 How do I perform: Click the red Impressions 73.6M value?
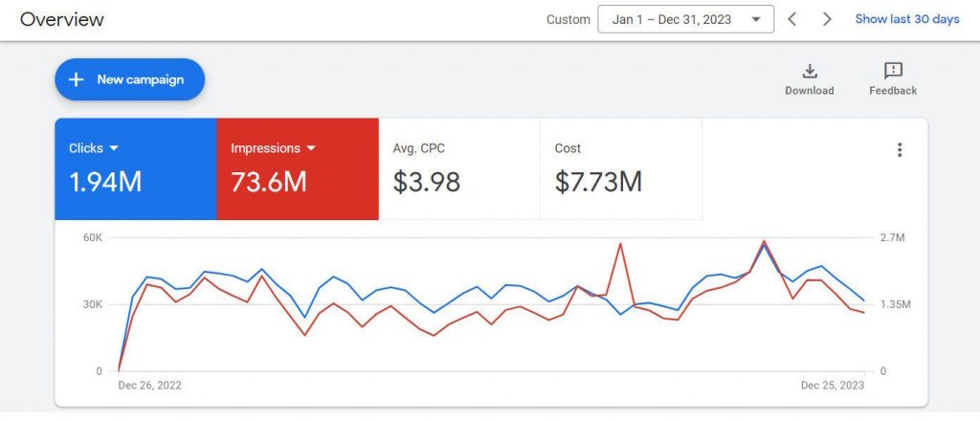click(x=269, y=182)
